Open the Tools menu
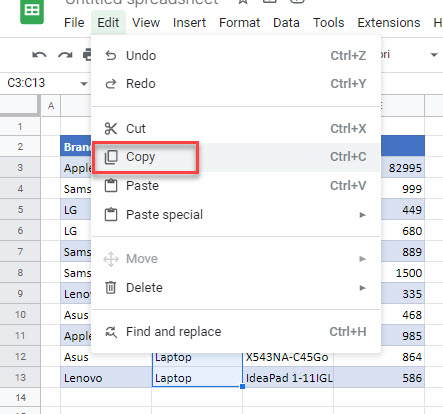Image resolution: width=443 pixels, height=414 pixels. click(x=328, y=23)
